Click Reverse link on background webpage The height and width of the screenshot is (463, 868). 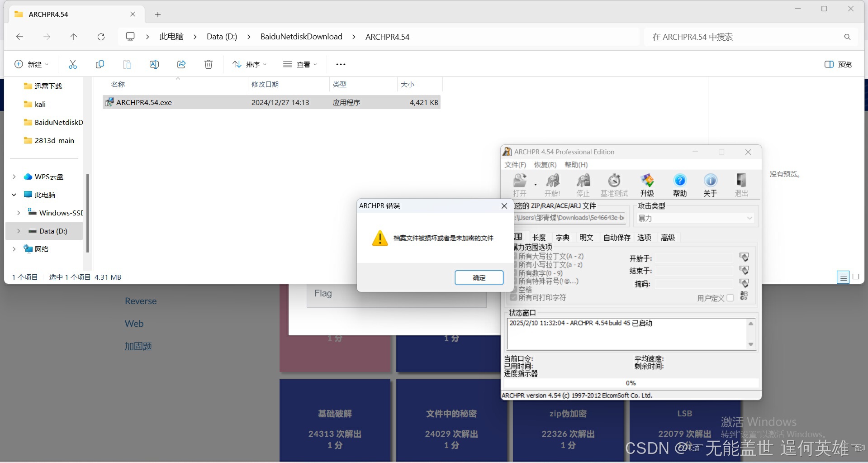click(x=141, y=301)
